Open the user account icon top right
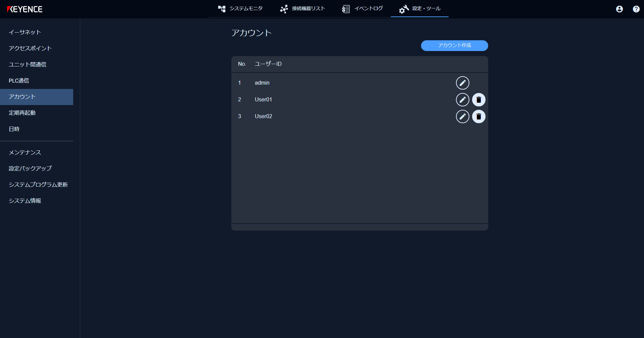The height and width of the screenshot is (338, 644). click(619, 9)
